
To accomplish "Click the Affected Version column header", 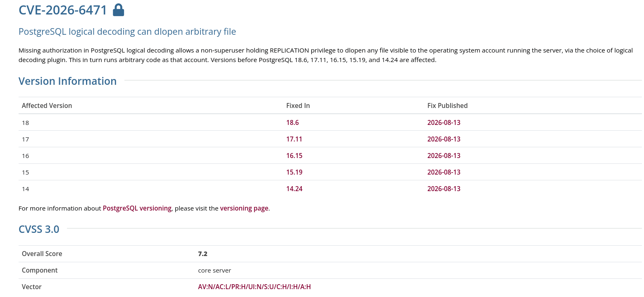I will pyautogui.click(x=47, y=105).
